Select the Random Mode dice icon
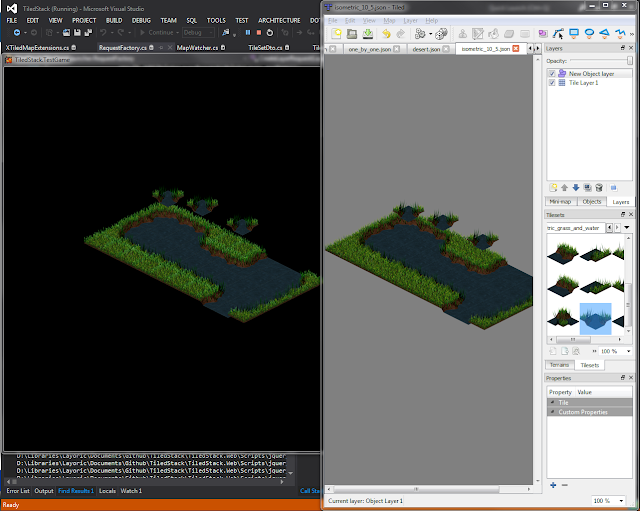640x511 pixels. coord(440,33)
